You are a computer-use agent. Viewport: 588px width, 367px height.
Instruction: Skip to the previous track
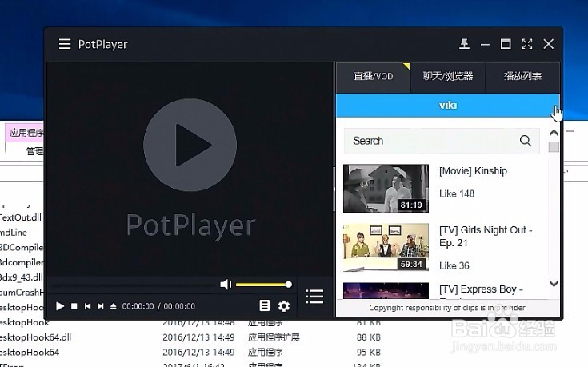coord(87,306)
